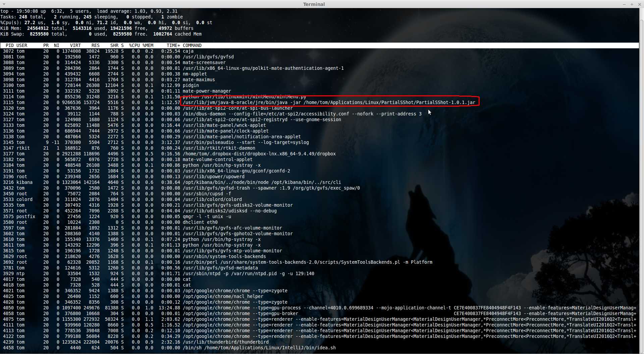
Task: Click the dhclient eth0 command
Action: click(x=200, y=222)
